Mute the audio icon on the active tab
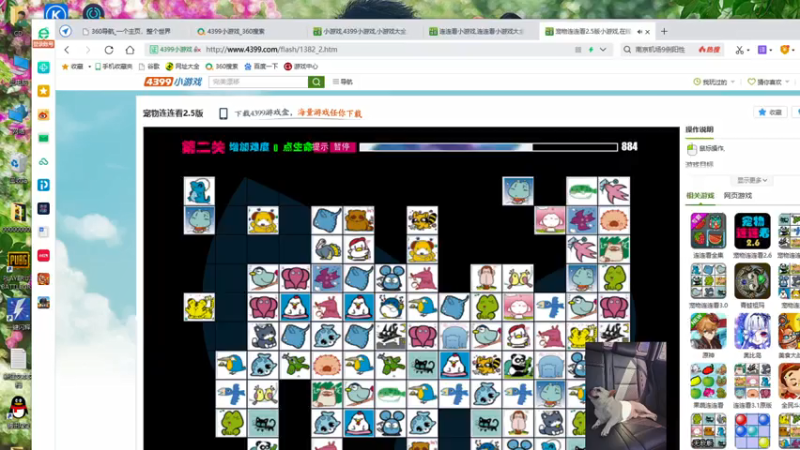Screen dimensions: 800x450 coord(639,32)
